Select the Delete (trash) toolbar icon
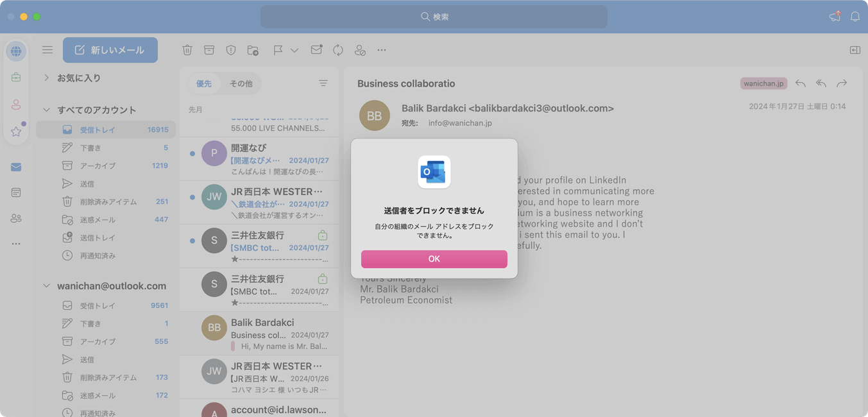This screenshot has width=868, height=417. 187,49
